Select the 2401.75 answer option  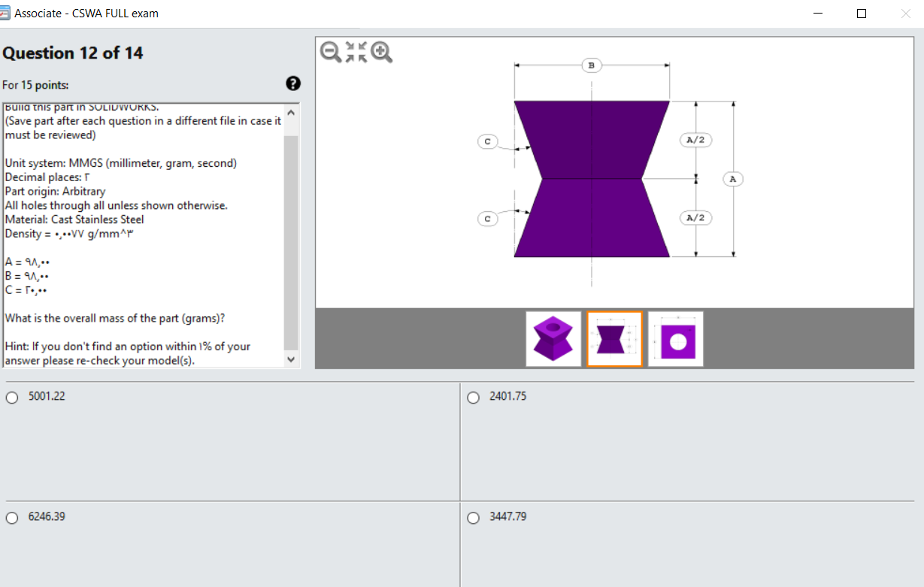pyautogui.click(x=473, y=396)
